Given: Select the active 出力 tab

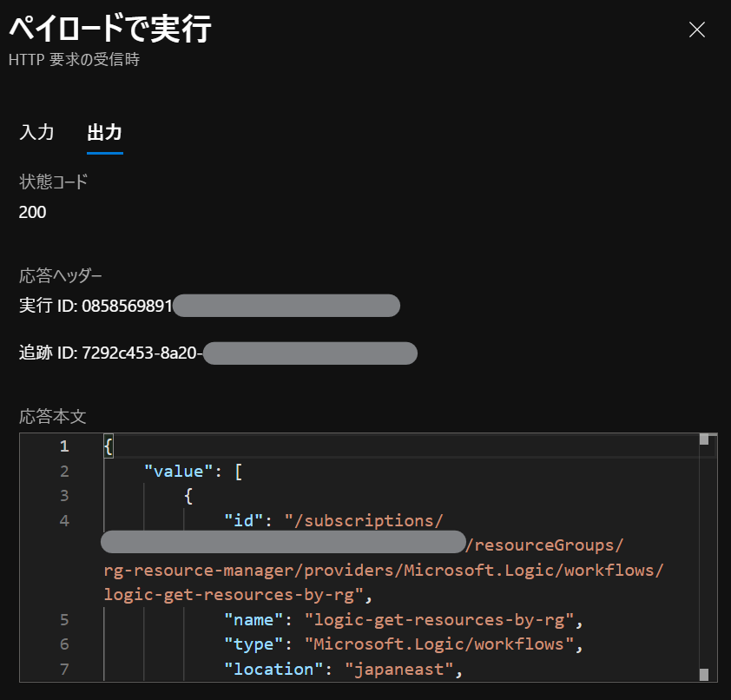Looking at the screenshot, I should [x=104, y=132].
